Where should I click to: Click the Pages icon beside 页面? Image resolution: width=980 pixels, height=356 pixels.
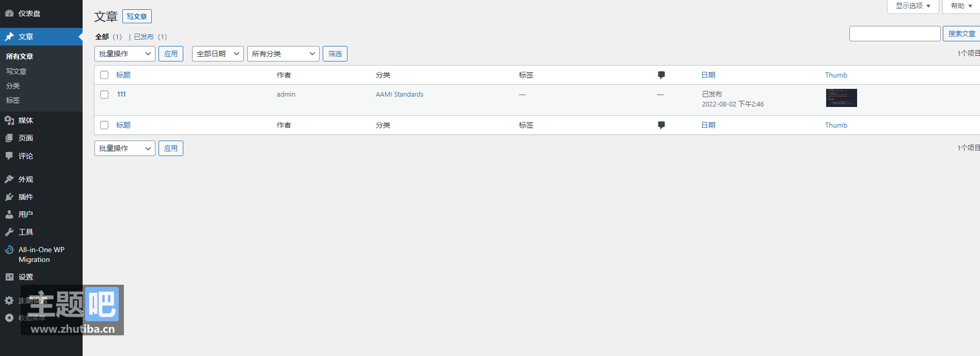pyautogui.click(x=9, y=138)
